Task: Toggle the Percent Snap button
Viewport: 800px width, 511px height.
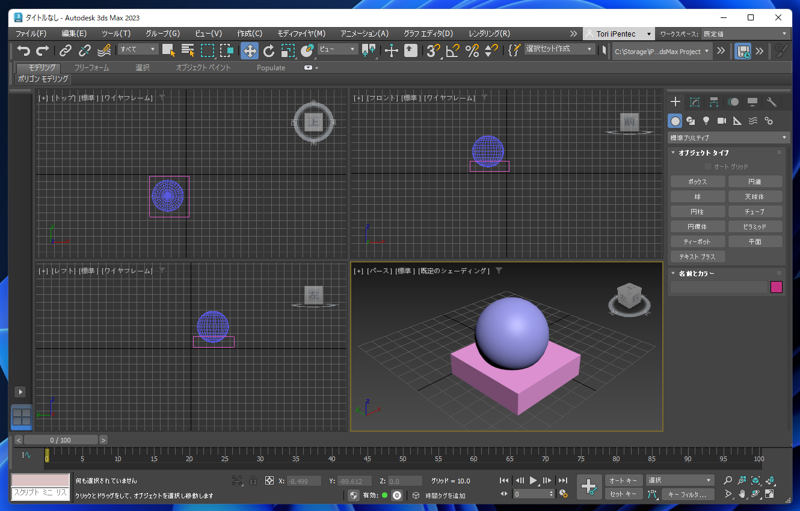Action: pyautogui.click(x=472, y=50)
